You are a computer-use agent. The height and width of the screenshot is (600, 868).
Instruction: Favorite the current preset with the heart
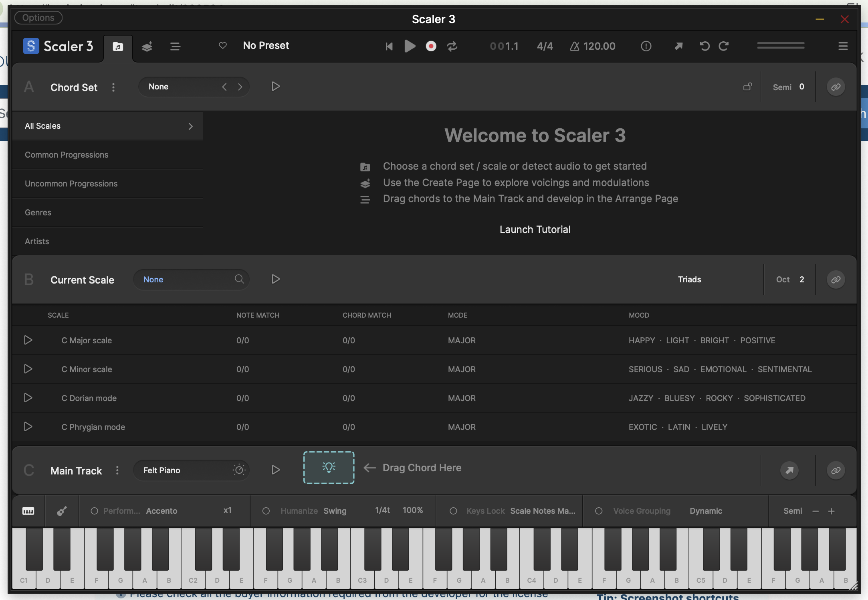[223, 46]
